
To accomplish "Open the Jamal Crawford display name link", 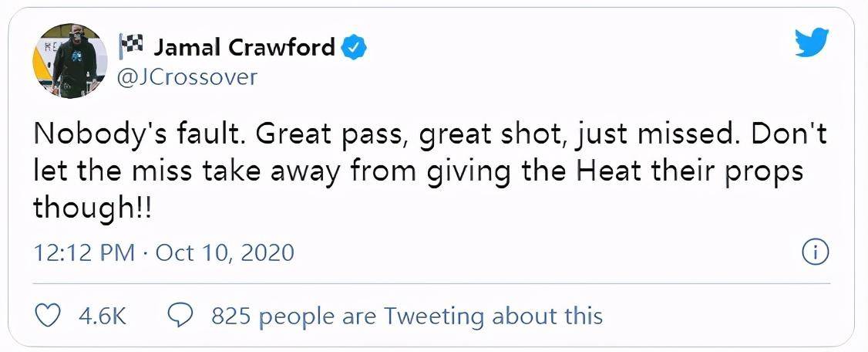I will click(244, 48).
